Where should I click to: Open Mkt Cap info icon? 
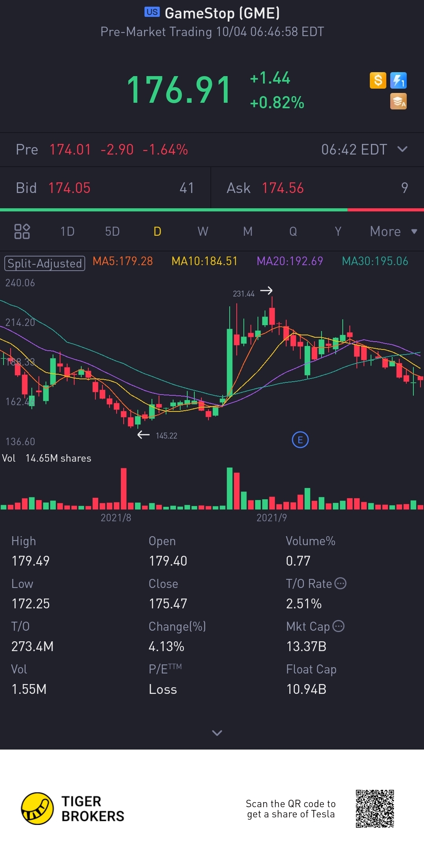tap(338, 626)
